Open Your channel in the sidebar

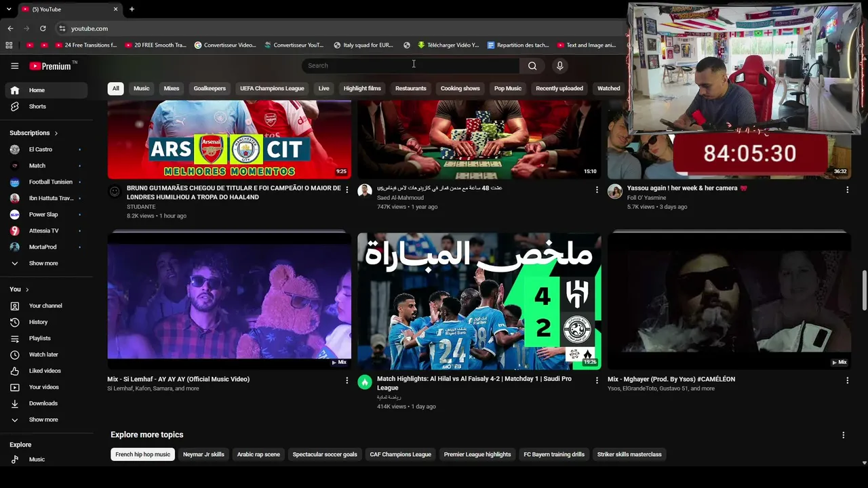tap(46, 306)
